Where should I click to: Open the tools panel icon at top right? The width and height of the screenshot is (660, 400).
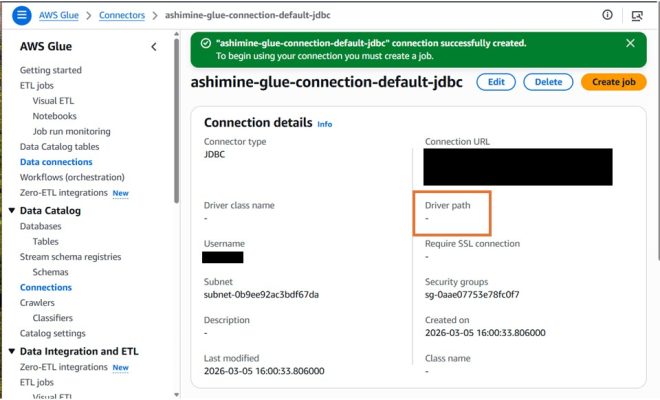(637, 16)
